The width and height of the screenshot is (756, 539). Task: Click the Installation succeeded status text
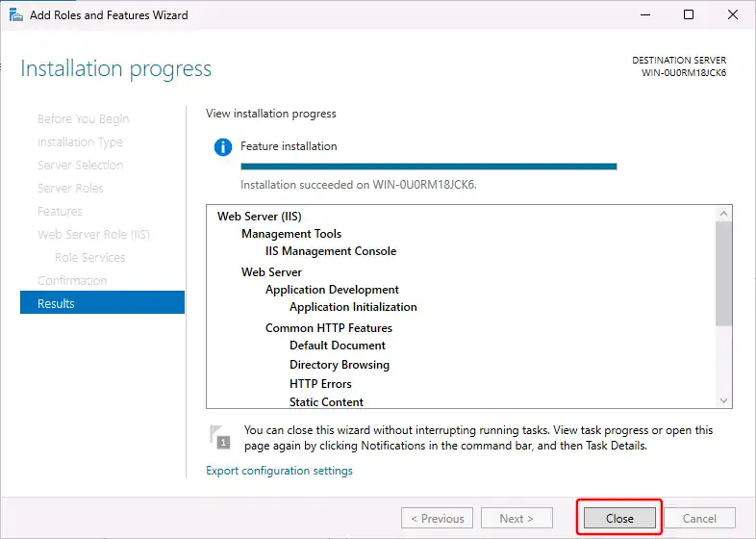click(358, 185)
